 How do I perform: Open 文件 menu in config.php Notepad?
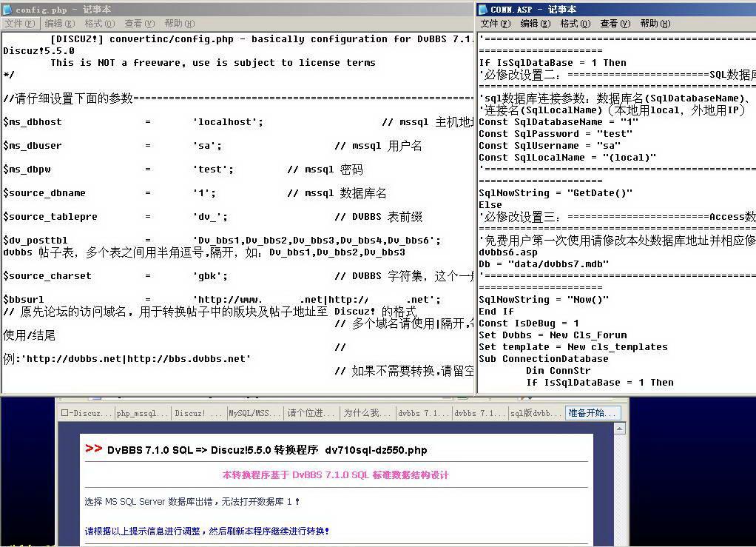(19, 24)
